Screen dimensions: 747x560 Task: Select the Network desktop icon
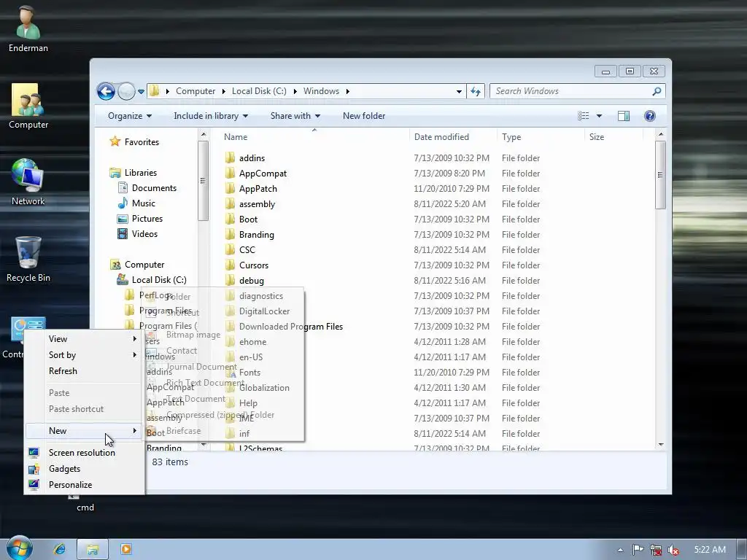tap(28, 182)
